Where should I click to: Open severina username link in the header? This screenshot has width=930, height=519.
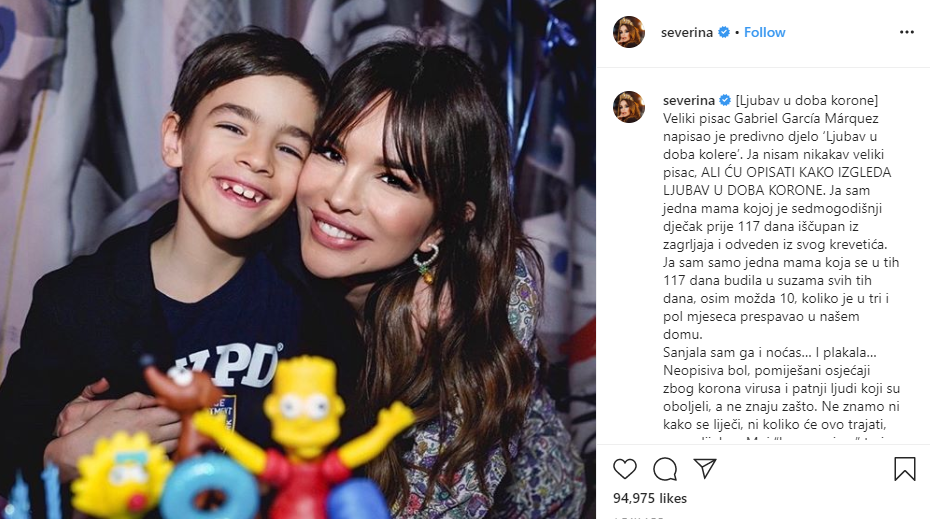tap(687, 32)
